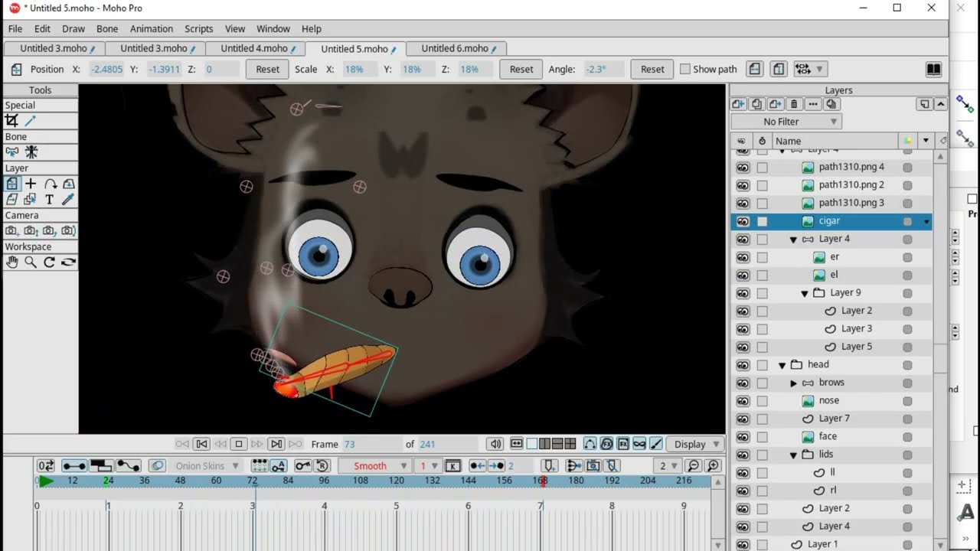Viewport: 980px width, 551px height.
Task: Click the brush display quality icon
Action: [657, 444]
